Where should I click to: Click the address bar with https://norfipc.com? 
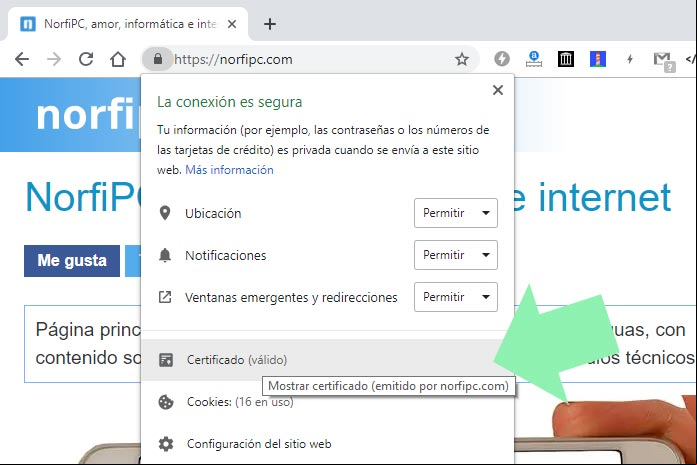tap(311, 59)
